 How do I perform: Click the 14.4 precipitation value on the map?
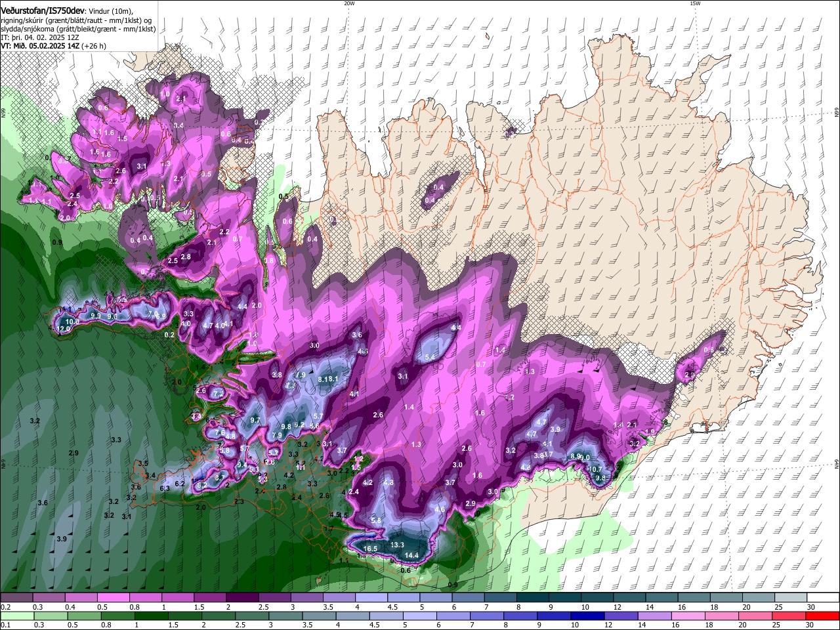point(411,556)
